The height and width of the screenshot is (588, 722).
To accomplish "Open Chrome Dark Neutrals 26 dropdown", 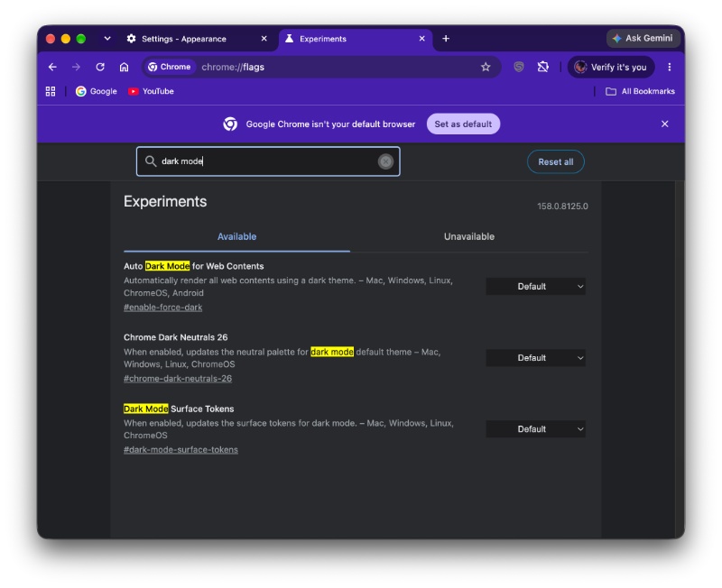I will pos(535,358).
